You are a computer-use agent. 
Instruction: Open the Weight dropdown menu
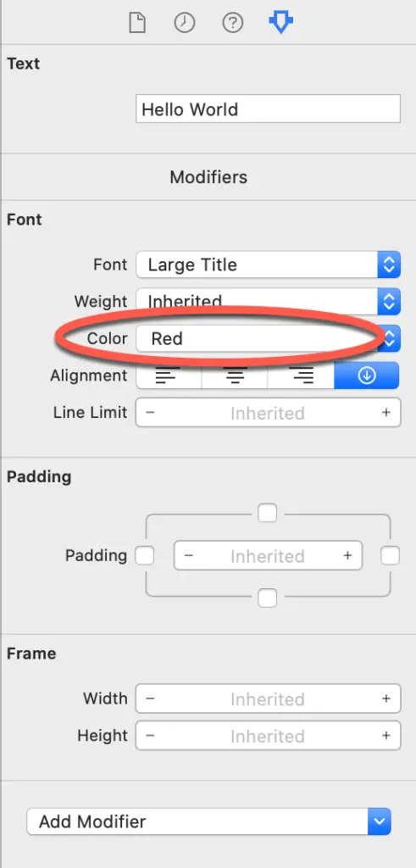(x=268, y=302)
